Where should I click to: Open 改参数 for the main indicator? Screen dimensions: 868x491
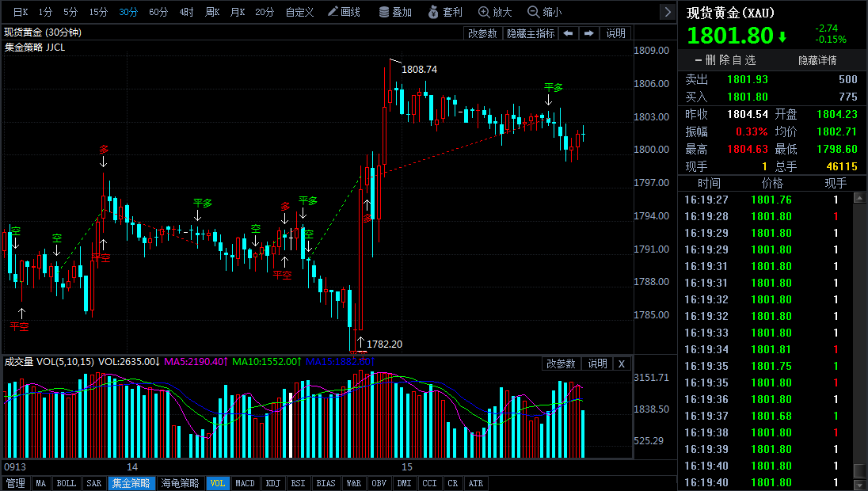[x=483, y=33]
